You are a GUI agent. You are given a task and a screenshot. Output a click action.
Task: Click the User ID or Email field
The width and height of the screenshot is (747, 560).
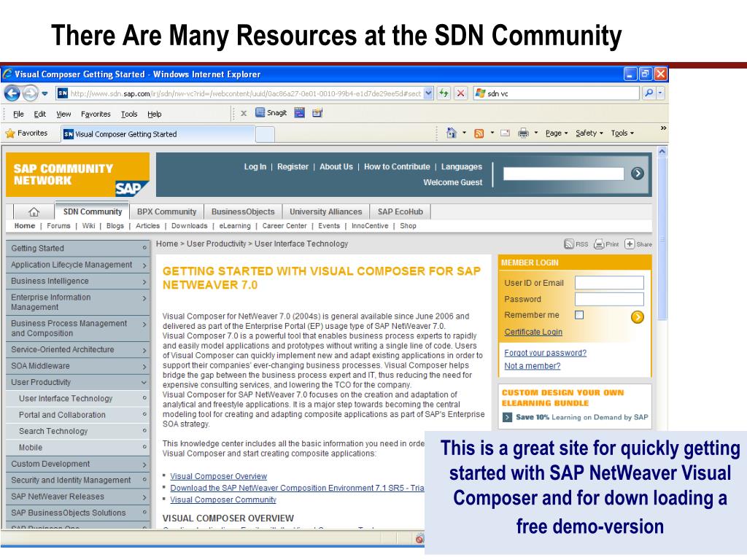pyautogui.click(x=609, y=283)
